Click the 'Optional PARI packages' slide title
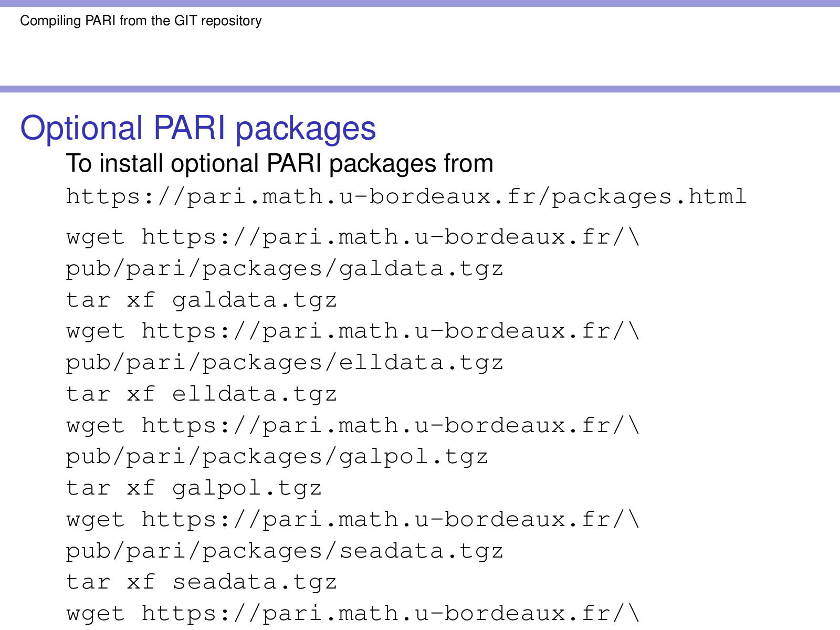The height and width of the screenshot is (630, 840). 198,128
